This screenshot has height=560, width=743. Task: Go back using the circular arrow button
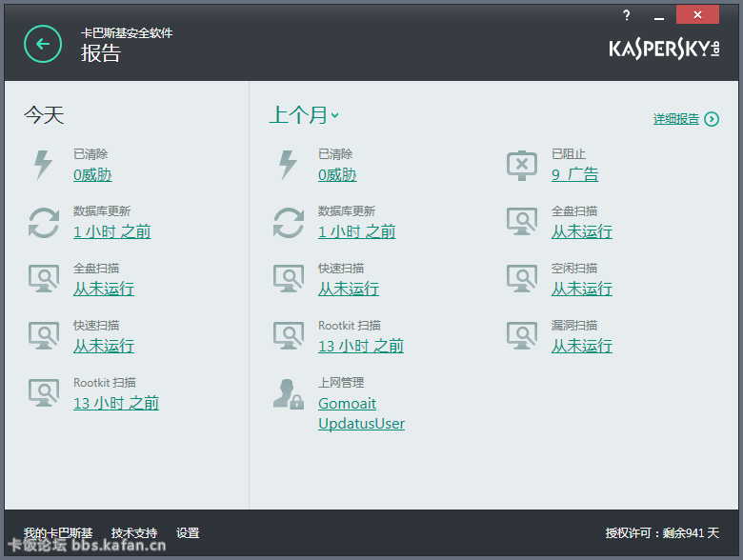pyautogui.click(x=43, y=44)
